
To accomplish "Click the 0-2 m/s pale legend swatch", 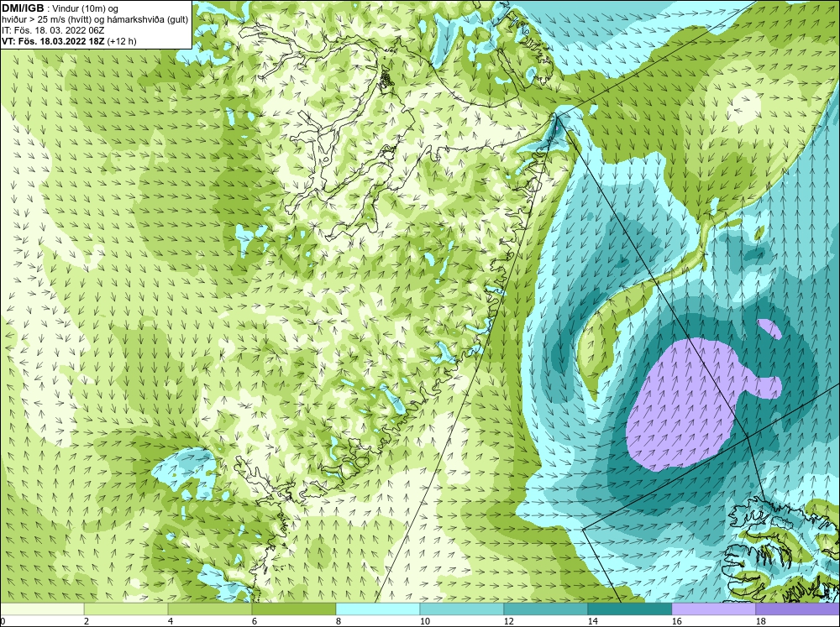I will [42, 609].
